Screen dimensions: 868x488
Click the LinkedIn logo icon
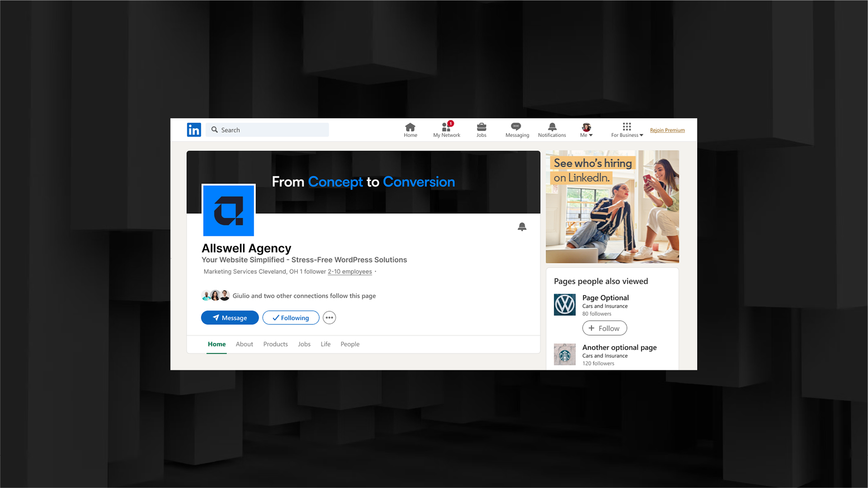click(x=194, y=130)
